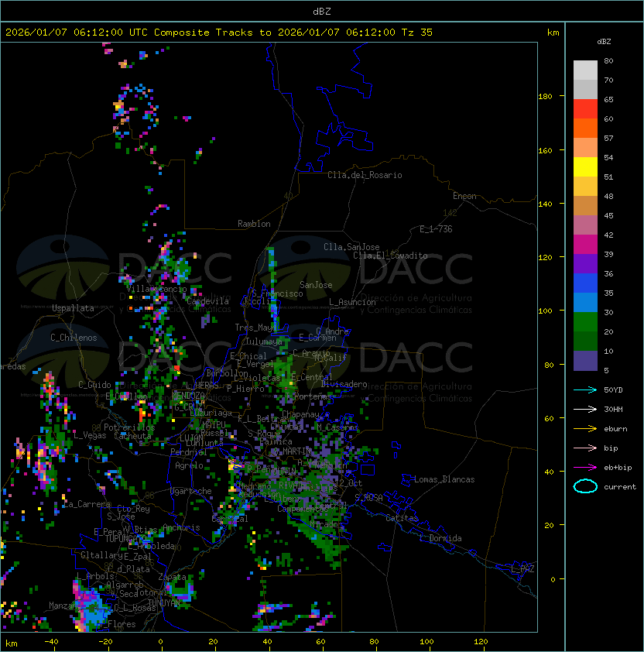The height and width of the screenshot is (652, 644).
Task: Click the 'current' legend label
Action: point(620,486)
